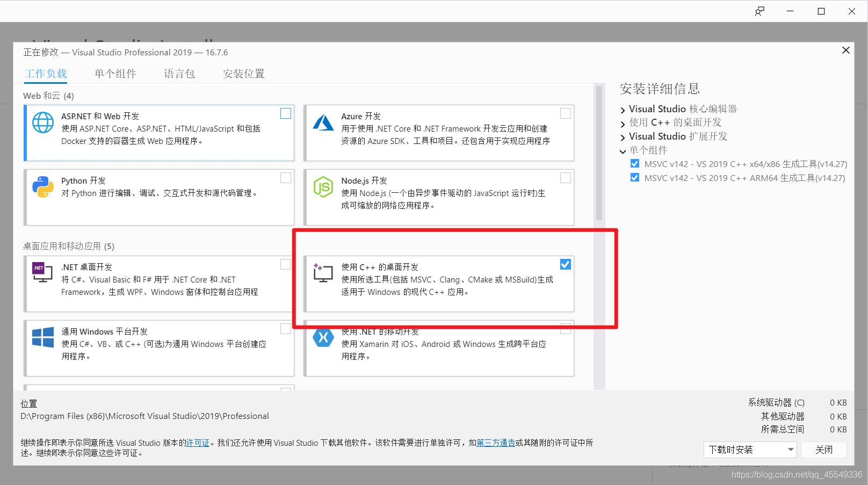This screenshot has height=485, width=868.
Task: Click the 关闭 button
Action: [824, 450]
